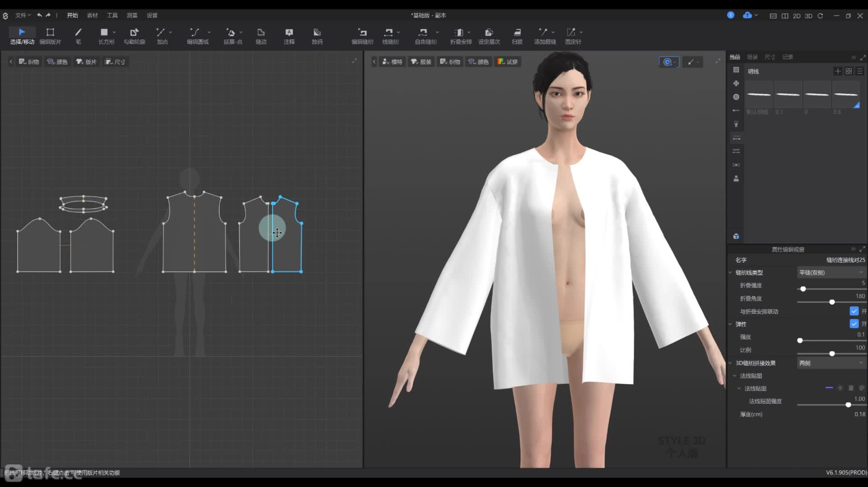Open the 文件 file menu dropdown
Screen dimensions: 868x487
pyautogui.click(x=23, y=15)
